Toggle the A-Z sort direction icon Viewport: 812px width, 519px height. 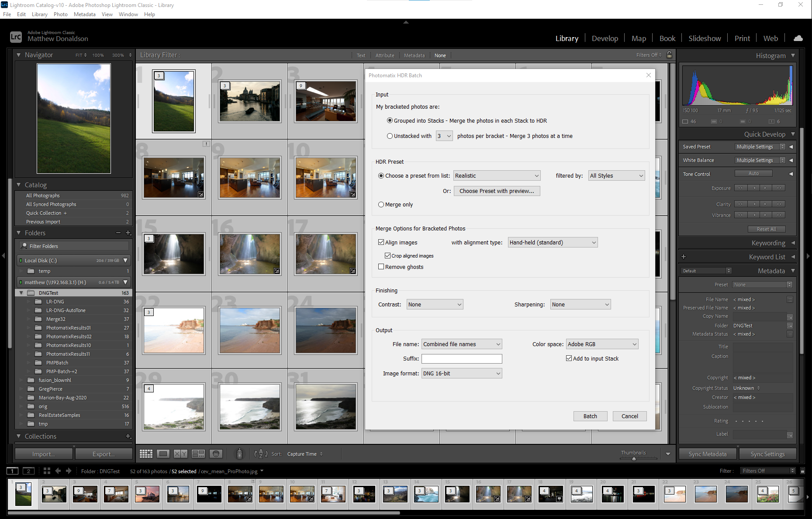tap(261, 454)
